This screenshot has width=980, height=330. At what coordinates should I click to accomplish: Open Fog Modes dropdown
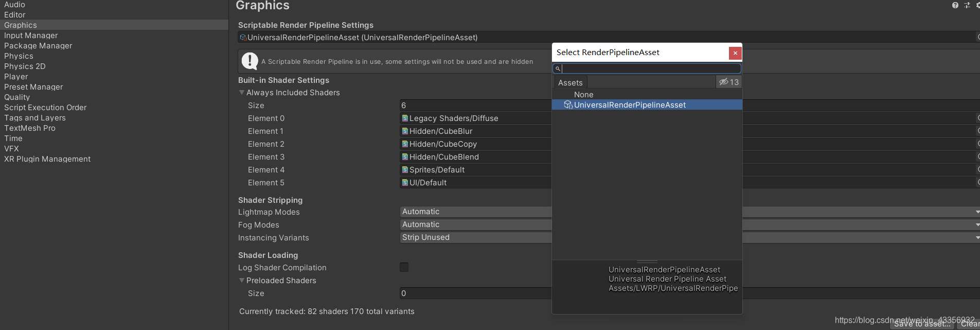coord(690,224)
